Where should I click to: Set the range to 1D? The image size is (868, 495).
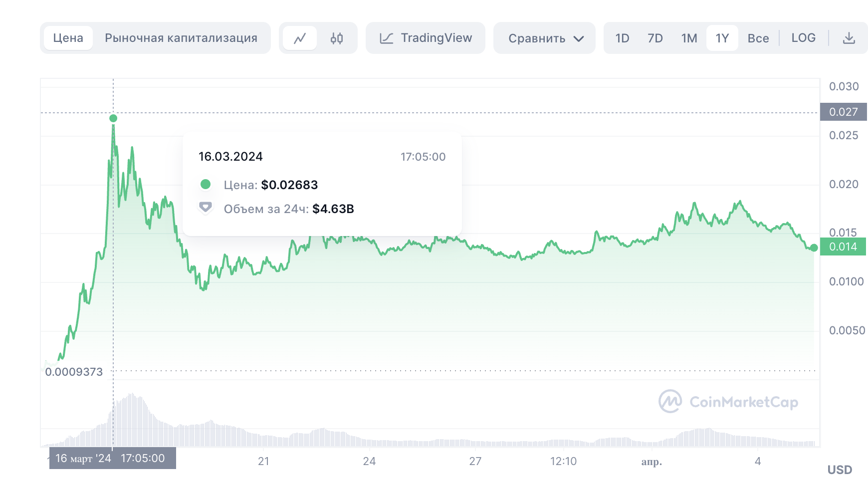(x=622, y=38)
